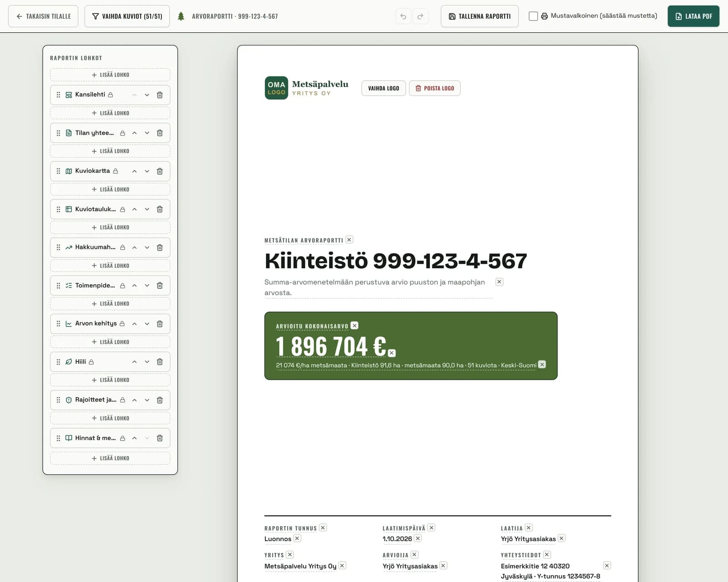Delete the Kuviokartta section with trash icon
Viewport: 728px width, 582px height.
[160, 171]
